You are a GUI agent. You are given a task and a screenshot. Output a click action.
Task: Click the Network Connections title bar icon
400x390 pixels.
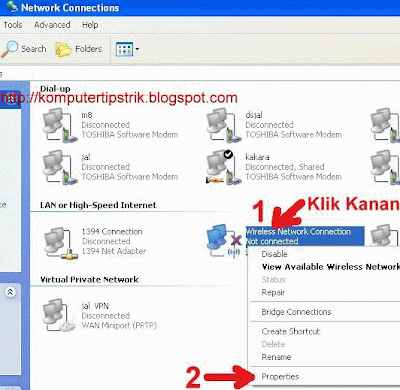12,7
